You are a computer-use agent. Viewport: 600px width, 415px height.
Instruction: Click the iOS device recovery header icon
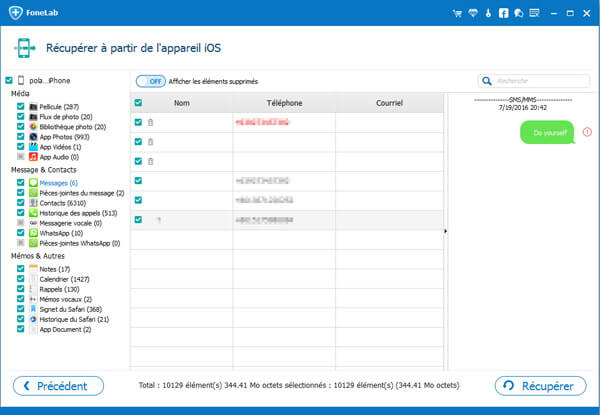[24, 48]
